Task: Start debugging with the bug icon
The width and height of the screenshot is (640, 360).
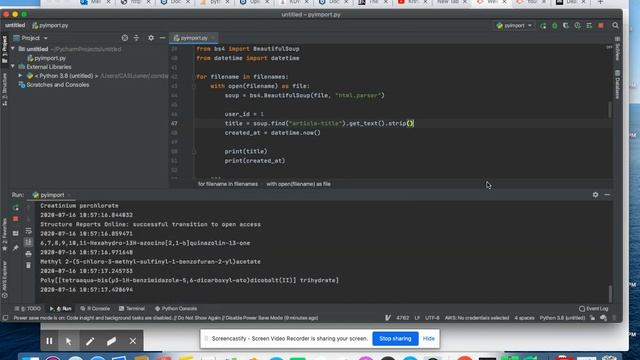Action: click(555, 26)
